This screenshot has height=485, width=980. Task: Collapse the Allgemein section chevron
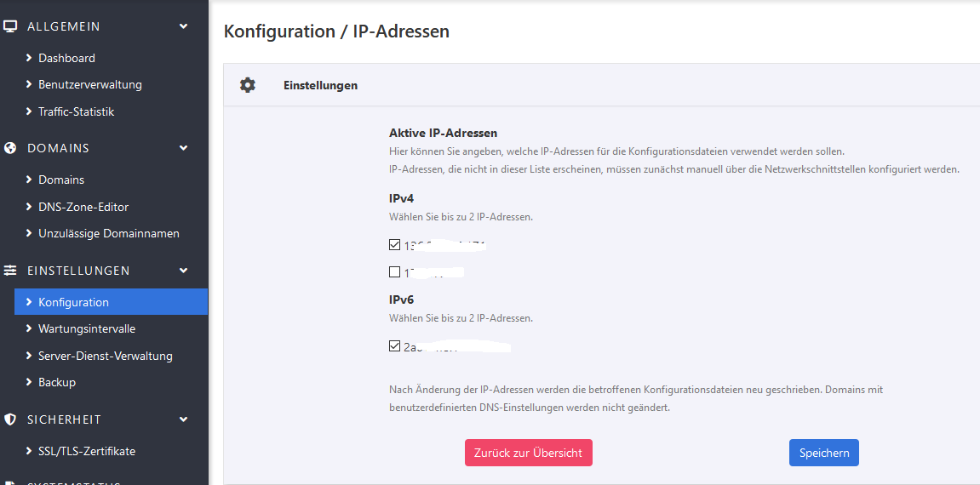tap(184, 26)
